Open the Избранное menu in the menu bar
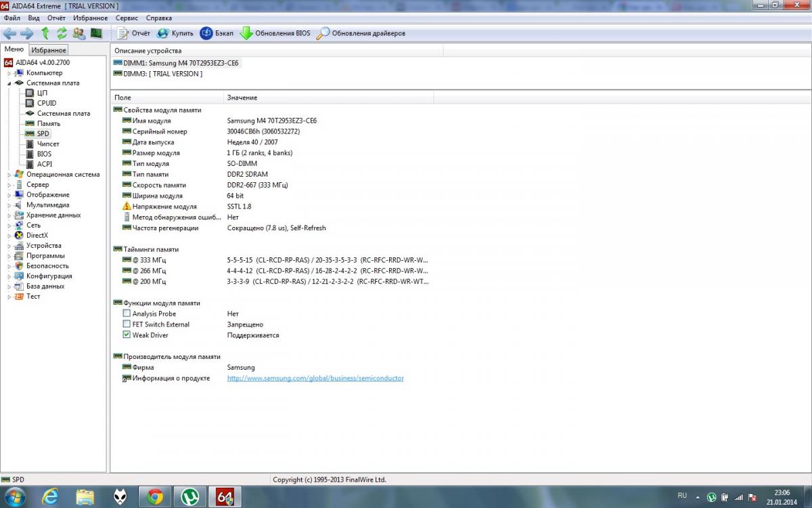Image resolution: width=812 pixels, height=508 pixels. [91, 18]
